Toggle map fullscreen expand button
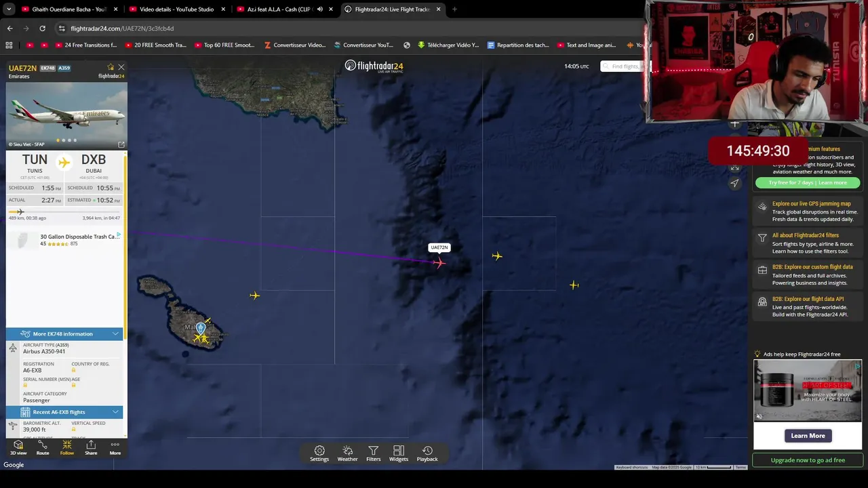This screenshot has width=868, height=488. 734,167
